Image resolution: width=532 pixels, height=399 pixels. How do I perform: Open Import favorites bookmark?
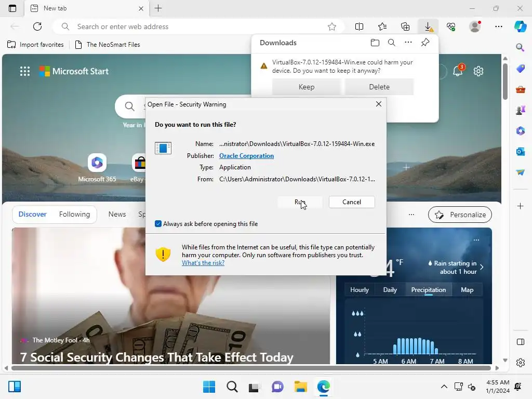[35, 45]
